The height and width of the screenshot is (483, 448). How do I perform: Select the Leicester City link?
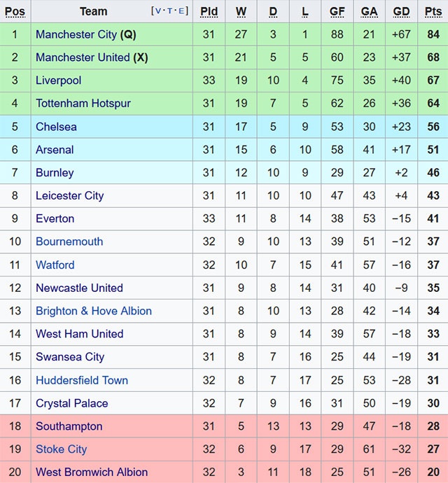click(69, 196)
